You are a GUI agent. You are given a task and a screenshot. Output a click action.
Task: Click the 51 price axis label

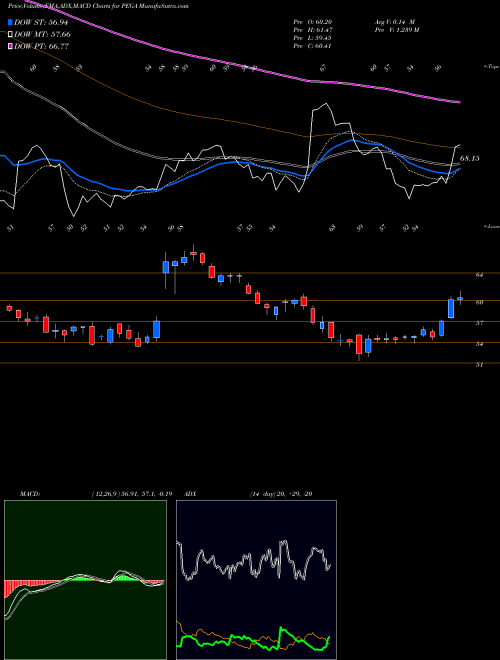[x=479, y=365]
